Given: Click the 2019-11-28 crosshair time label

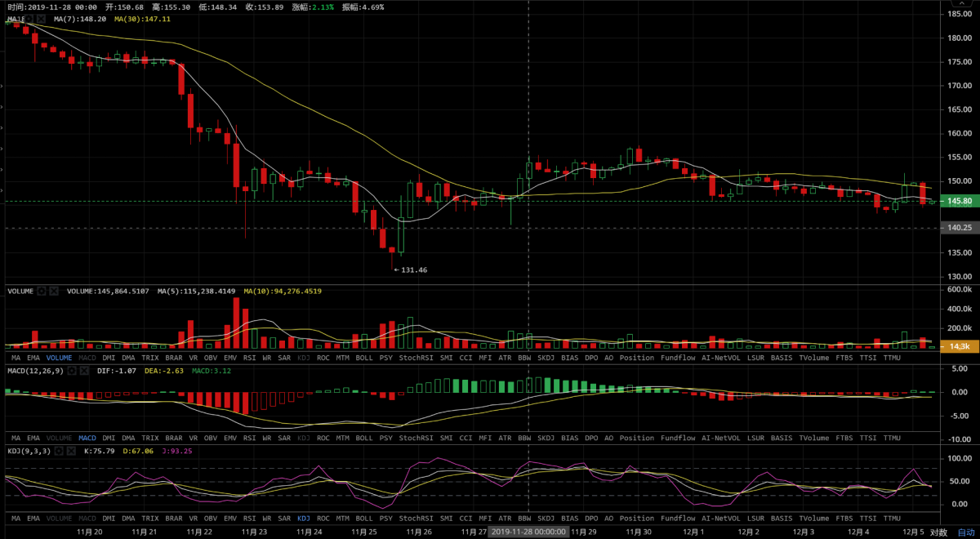Looking at the screenshot, I should [x=528, y=532].
